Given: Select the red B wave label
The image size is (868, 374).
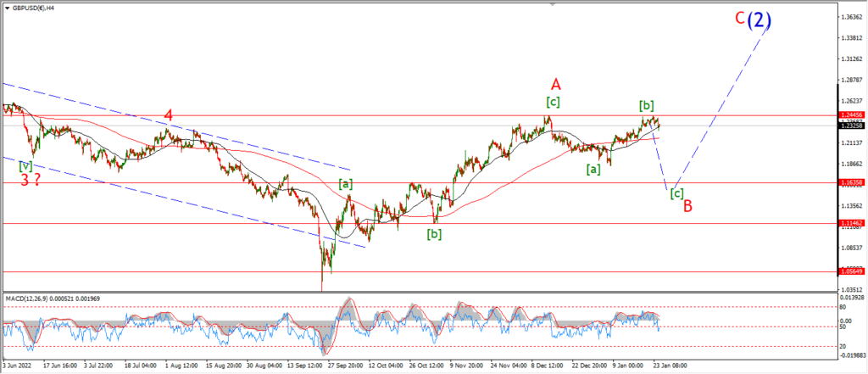Looking at the screenshot, I should tap(687, 206).
